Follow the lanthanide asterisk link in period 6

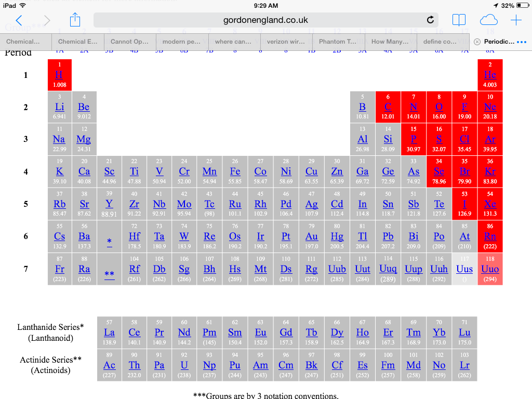click(109, 242)
